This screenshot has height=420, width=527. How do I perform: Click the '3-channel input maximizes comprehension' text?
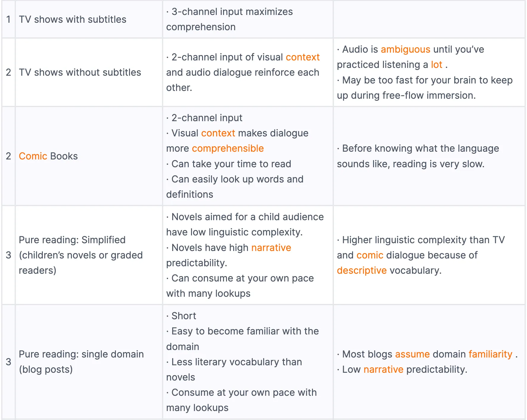point(230,19)
